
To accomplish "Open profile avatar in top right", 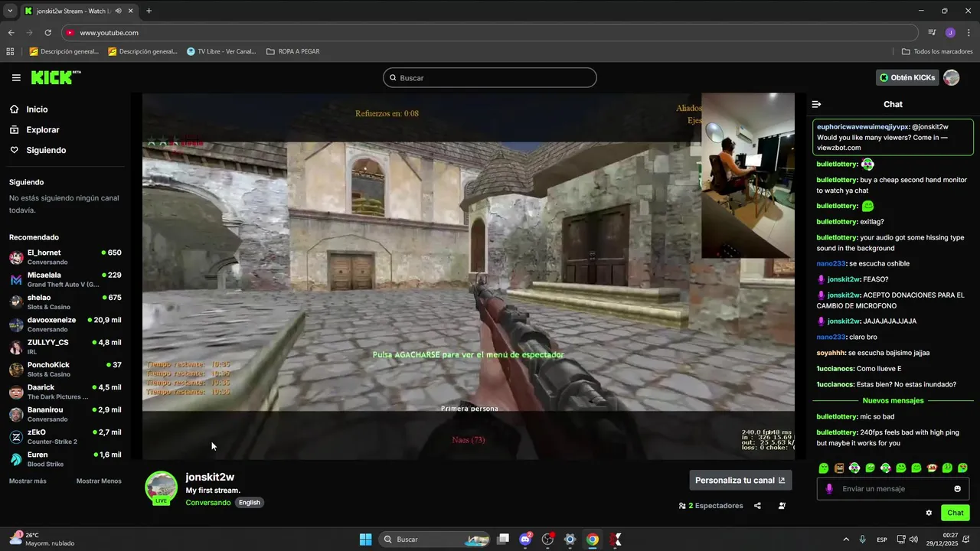I will coord(951,77).
